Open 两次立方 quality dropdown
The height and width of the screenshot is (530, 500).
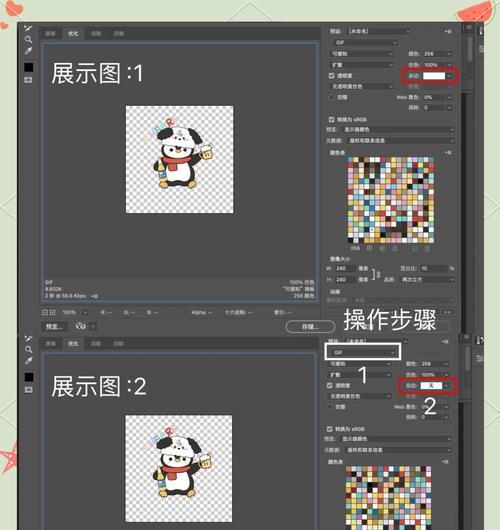(x=427, y=280)
